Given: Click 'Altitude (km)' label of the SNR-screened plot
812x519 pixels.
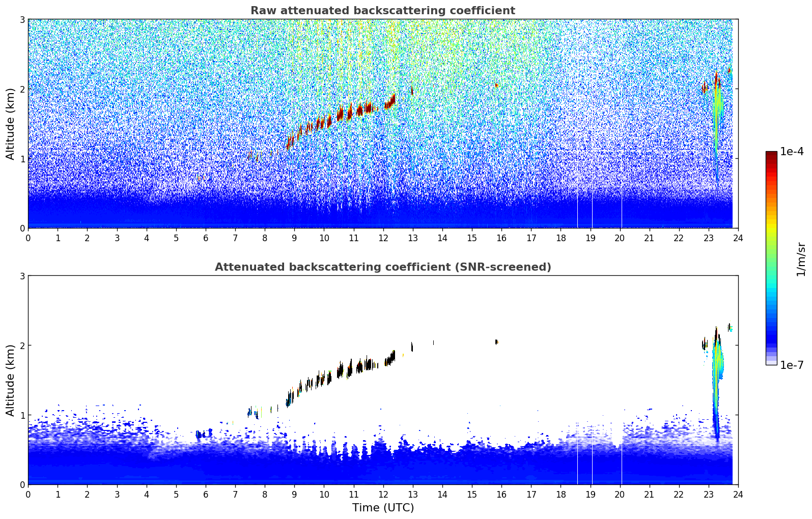Looking at the screenshot, I should (x=11, y=380).
